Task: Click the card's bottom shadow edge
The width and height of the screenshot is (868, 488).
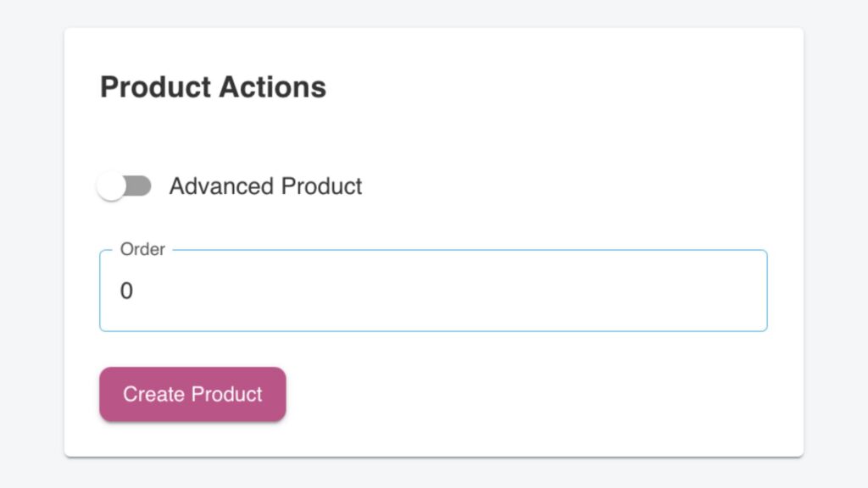Action: point(432,457)
